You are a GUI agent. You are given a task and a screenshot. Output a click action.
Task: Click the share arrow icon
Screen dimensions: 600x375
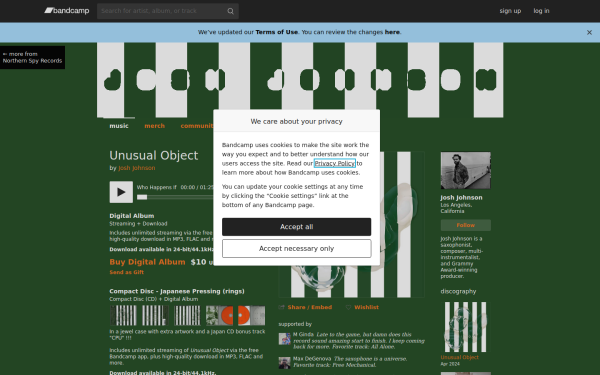click(x=282, y=307)
